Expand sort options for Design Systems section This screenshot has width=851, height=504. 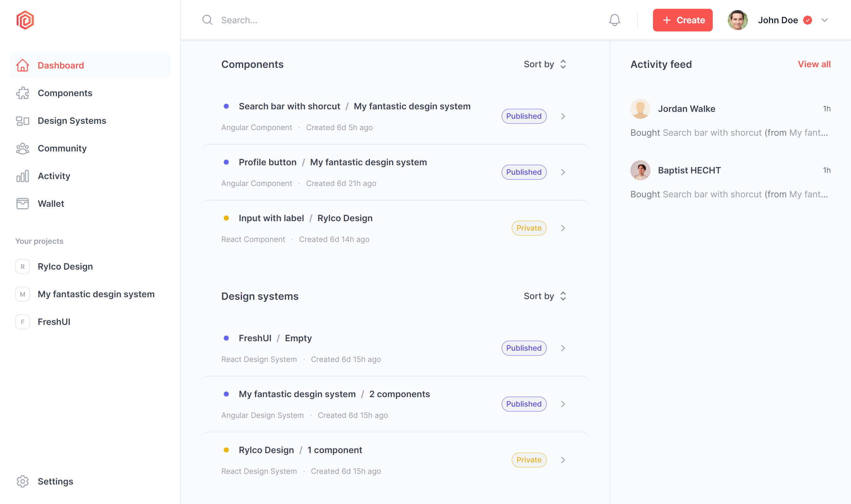coord(545,296)
